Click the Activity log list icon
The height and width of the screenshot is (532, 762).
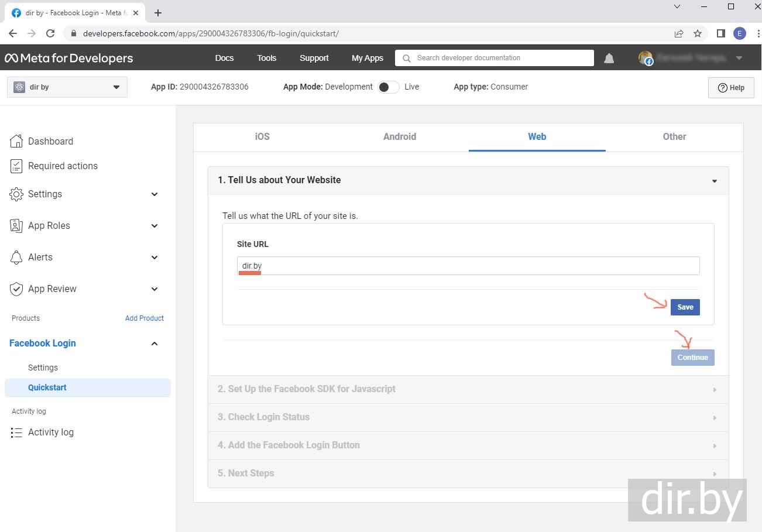pos(16,433)
